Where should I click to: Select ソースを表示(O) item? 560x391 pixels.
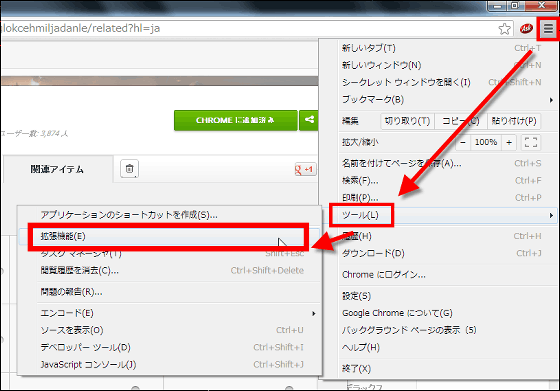169,330
